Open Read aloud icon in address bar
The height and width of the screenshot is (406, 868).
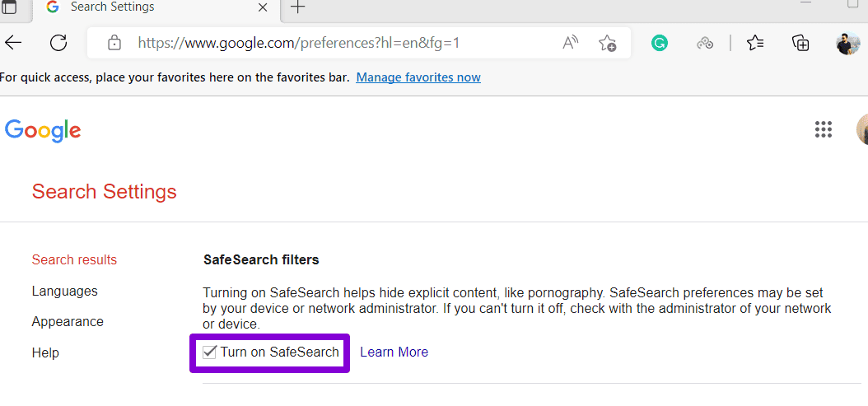[x=570, y=43]
